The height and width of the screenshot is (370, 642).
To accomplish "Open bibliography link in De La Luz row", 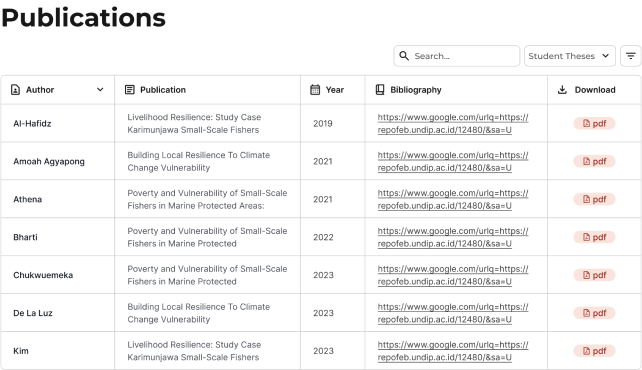I will [453, 313].
